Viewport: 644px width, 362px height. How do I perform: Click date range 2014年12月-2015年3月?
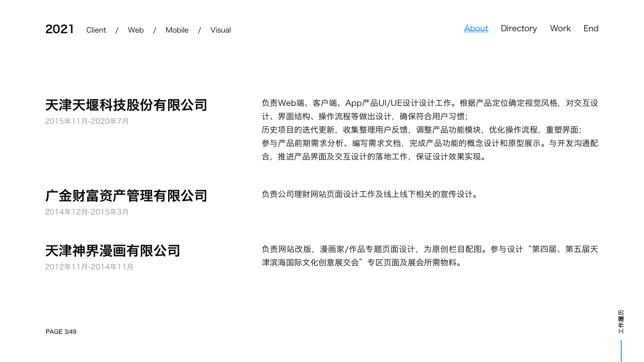coord(87,212)
